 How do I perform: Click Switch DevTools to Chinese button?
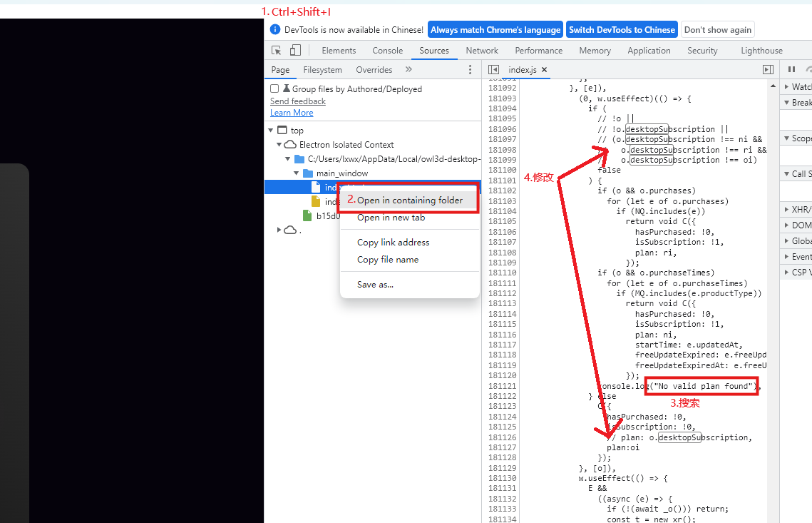tap(622, 30)
